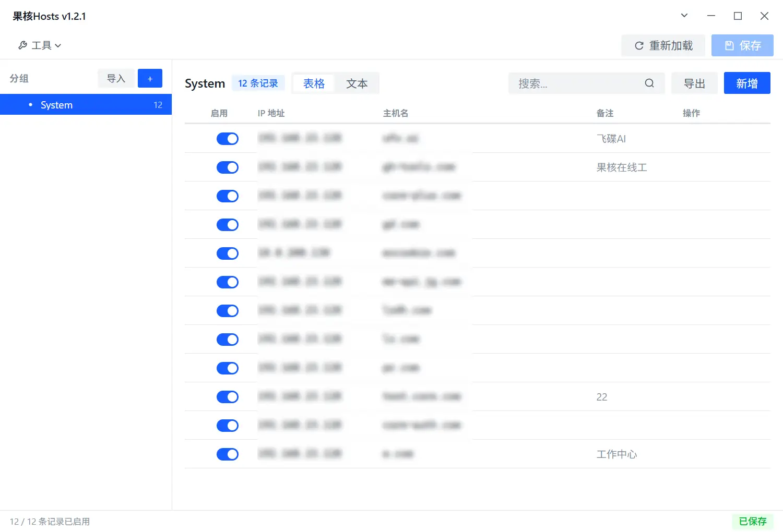Image resolution: width=783 pixels, height=532 pixels.
Task: Select the System group in sidebar
Action: (86, 104)
